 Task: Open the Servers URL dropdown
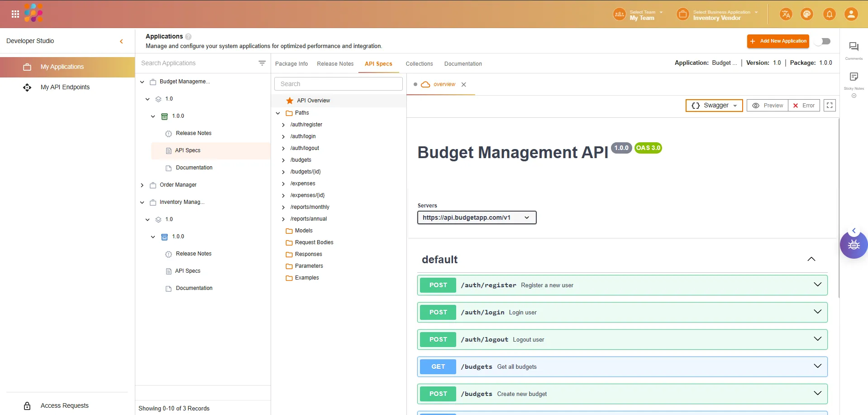pyautogui.click(x=476, y=217)
